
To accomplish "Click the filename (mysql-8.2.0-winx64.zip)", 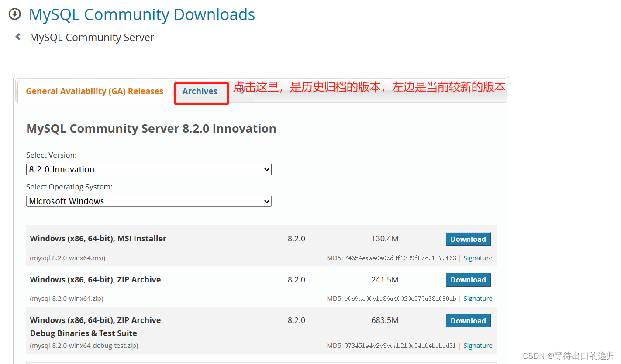I will [x=66, y=299].
